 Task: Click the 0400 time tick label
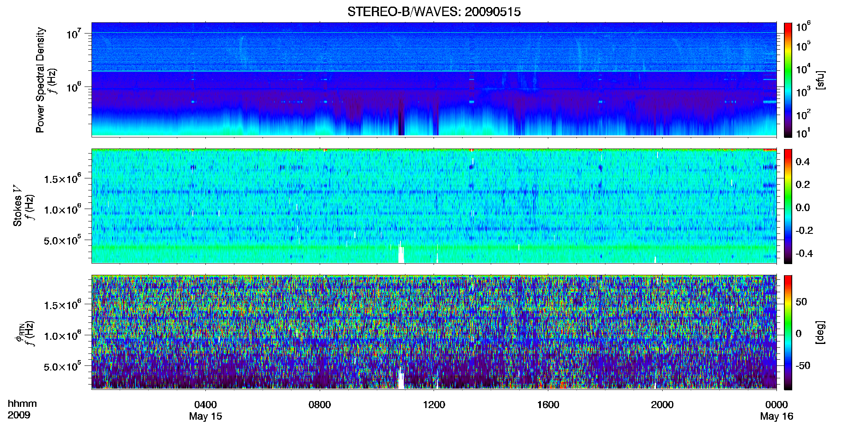click(x=205, y=405)
